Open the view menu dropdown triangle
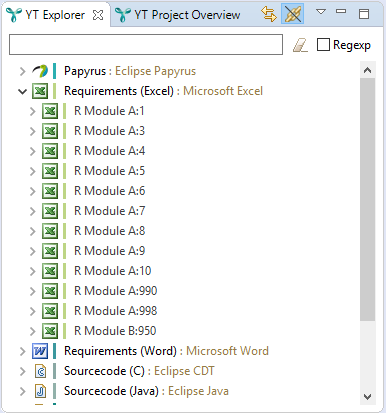Image resolution: width=386 pixels, height=413 pixels. click(x=321, y=12)
